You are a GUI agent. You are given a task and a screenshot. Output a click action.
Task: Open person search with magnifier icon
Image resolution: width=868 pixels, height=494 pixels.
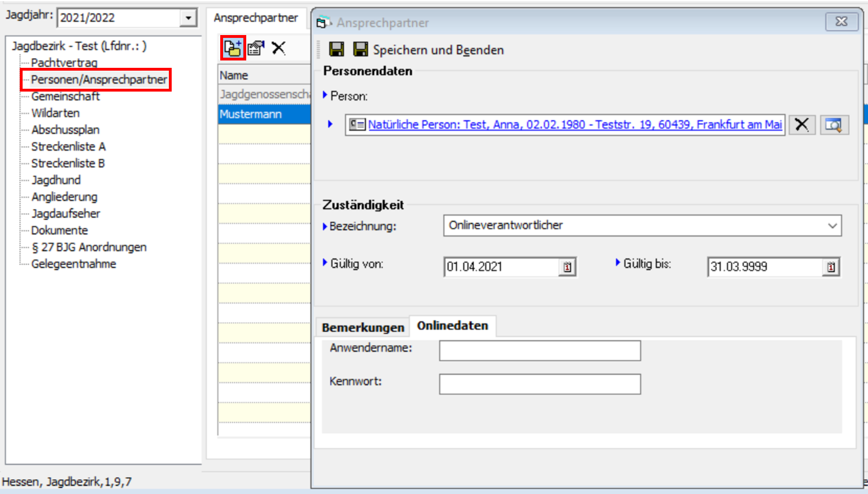(x=833, y=124)
